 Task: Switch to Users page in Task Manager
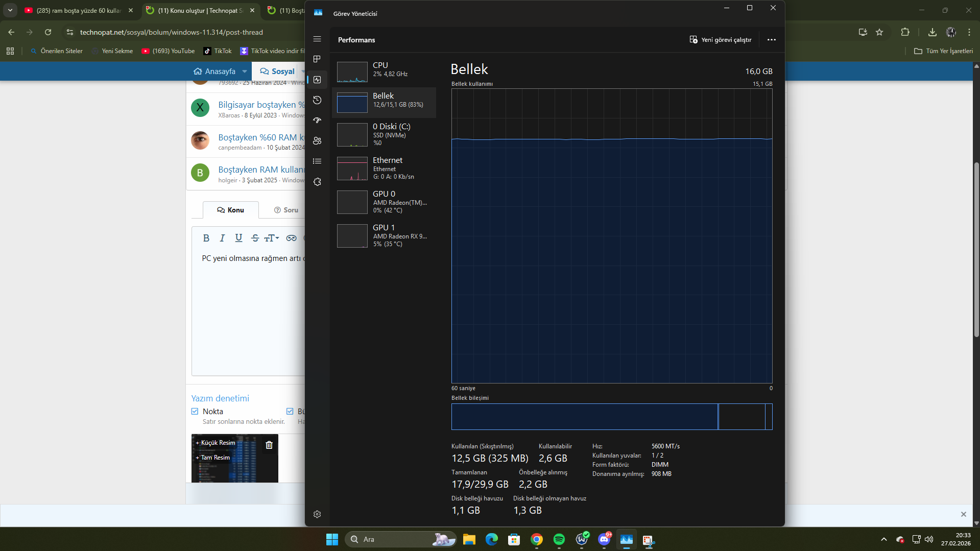click(x=317, y=141)
